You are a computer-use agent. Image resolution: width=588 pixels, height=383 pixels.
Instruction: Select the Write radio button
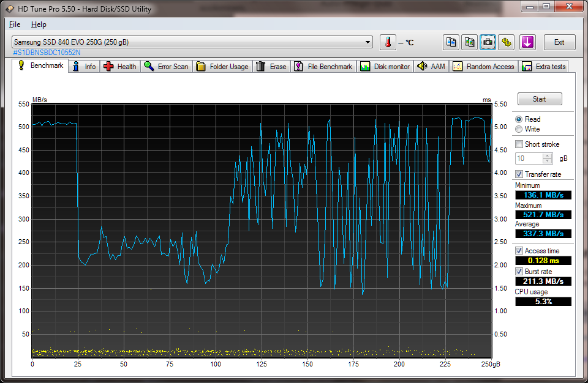[x=519, y=129]
